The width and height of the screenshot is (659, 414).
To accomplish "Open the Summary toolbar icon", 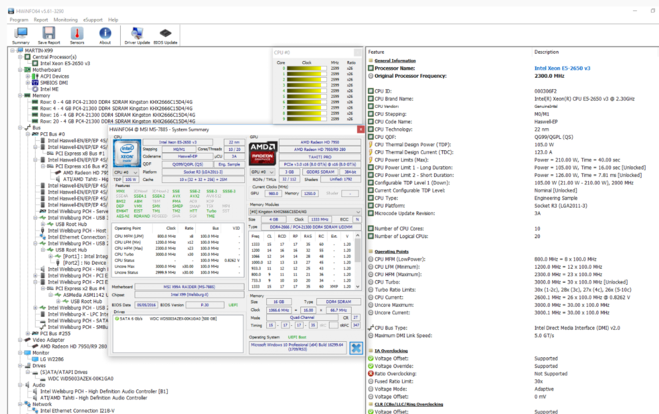I will pos(20,35).
